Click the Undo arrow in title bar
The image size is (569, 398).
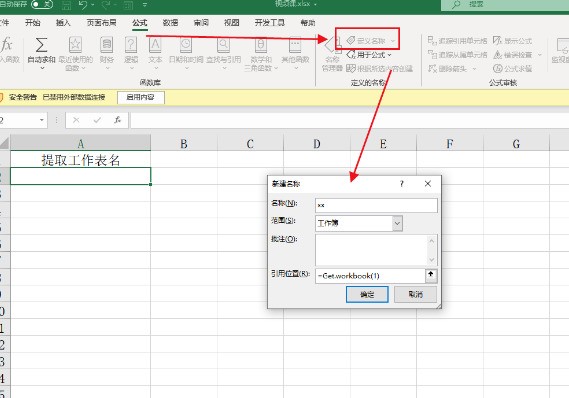tap(83, 5)
